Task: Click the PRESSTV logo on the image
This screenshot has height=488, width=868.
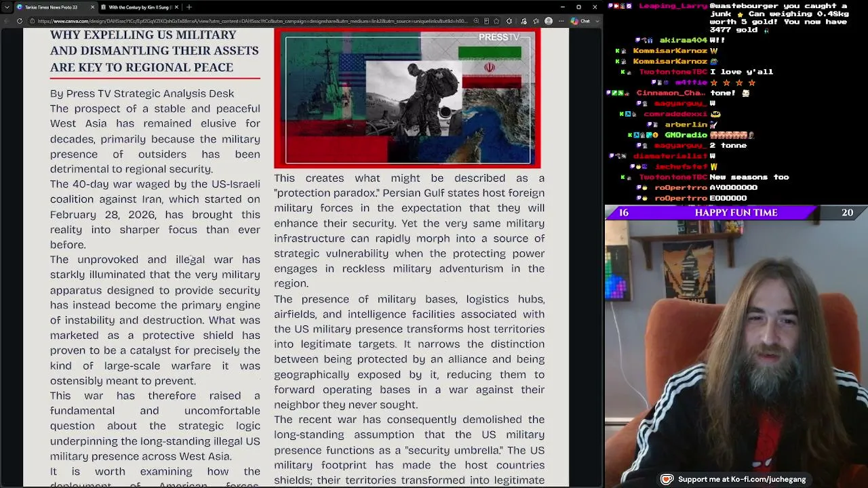Action: [499, 37]
